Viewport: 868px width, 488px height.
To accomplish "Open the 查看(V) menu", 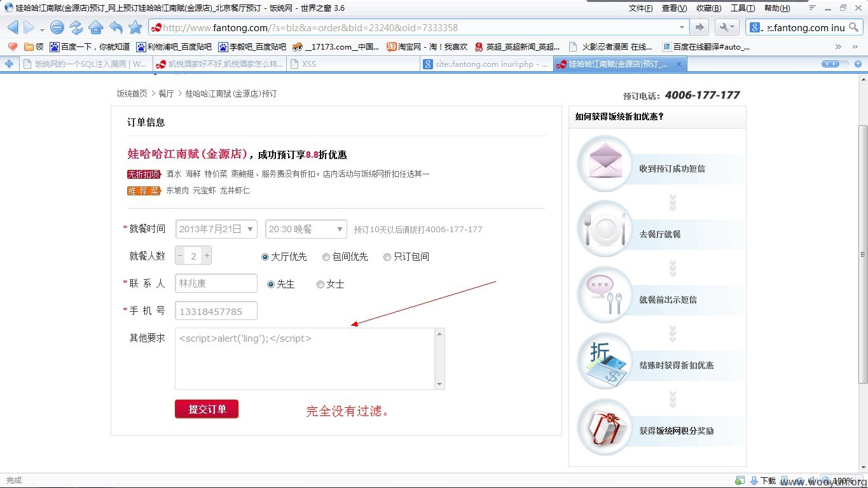I will coord(674,8).
